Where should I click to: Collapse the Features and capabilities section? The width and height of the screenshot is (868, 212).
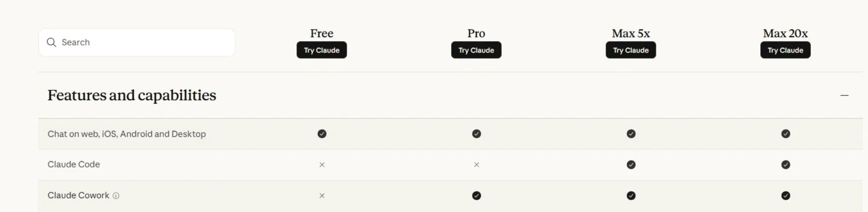844,95
